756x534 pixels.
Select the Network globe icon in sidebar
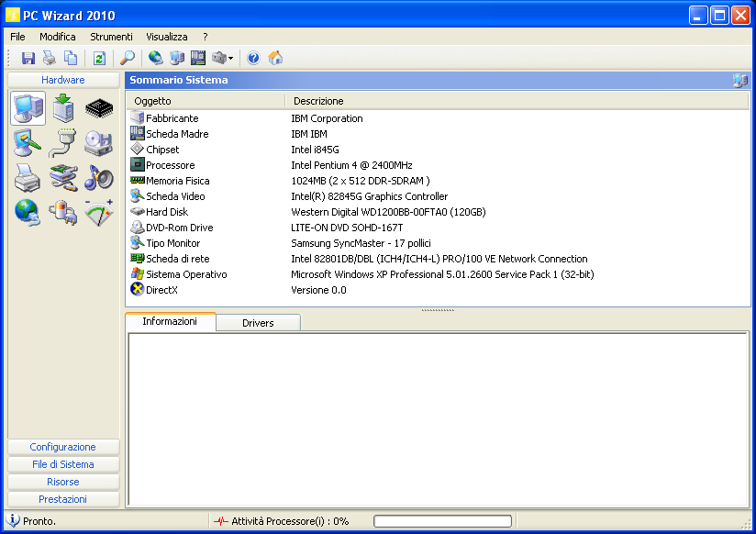pos(28,213)
